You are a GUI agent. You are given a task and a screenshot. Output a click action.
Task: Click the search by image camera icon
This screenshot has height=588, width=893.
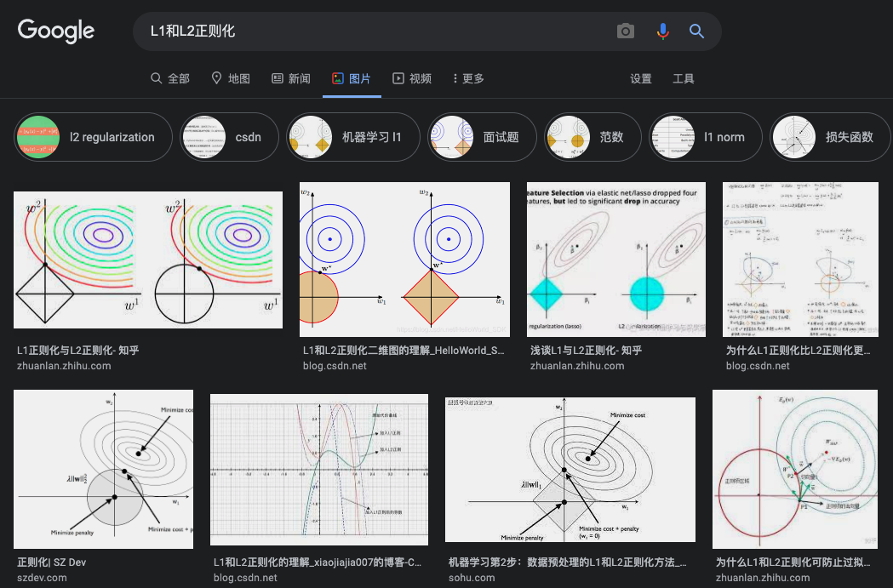(626, 31)
